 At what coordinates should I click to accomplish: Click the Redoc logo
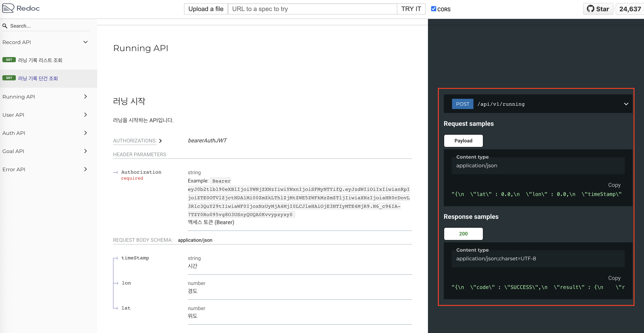pos(21,8)
